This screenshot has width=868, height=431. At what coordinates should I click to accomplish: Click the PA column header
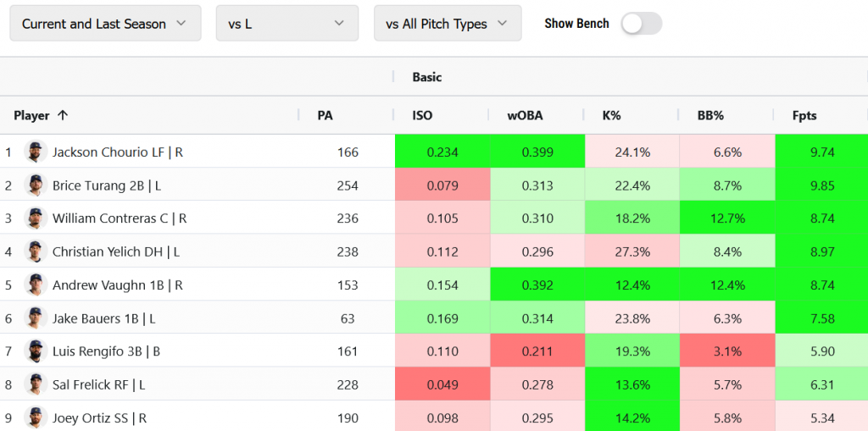pos(325,116)
